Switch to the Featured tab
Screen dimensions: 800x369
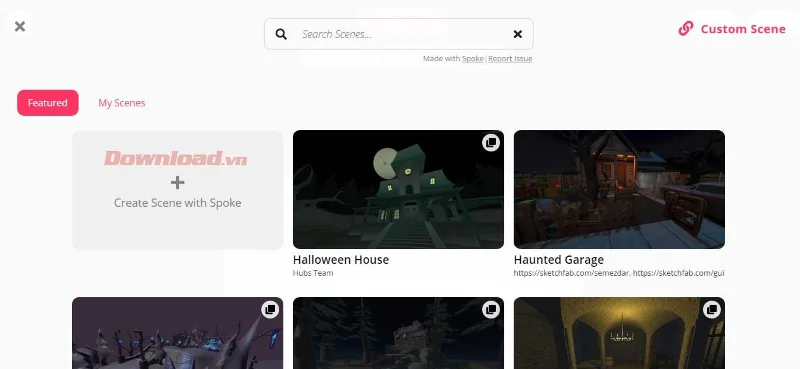[47, 103]
